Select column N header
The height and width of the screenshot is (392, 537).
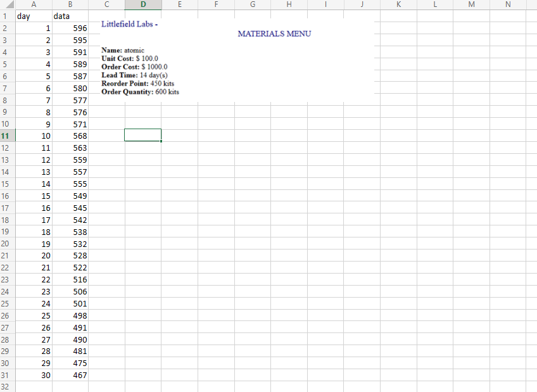[507, 4]
